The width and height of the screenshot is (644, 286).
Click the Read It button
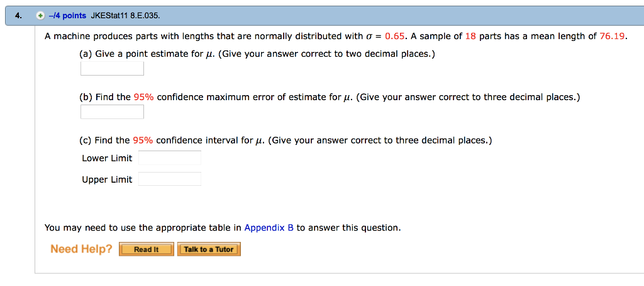coord(146,249)
